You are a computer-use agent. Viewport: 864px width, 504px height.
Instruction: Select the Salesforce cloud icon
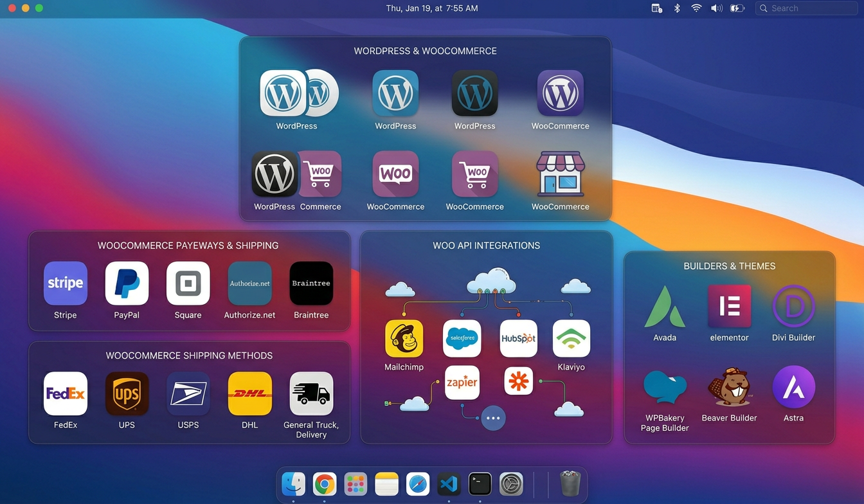coord(462,338)
